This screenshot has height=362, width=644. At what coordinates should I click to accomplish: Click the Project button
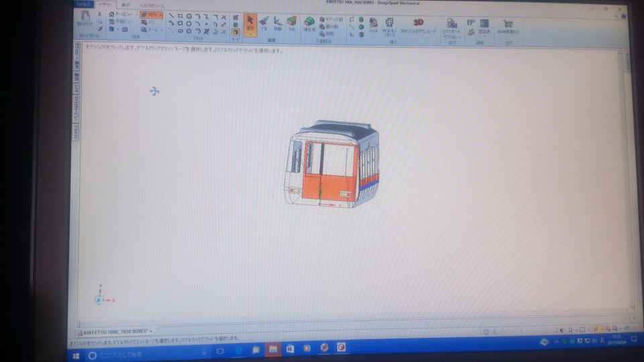click(327, 34)
